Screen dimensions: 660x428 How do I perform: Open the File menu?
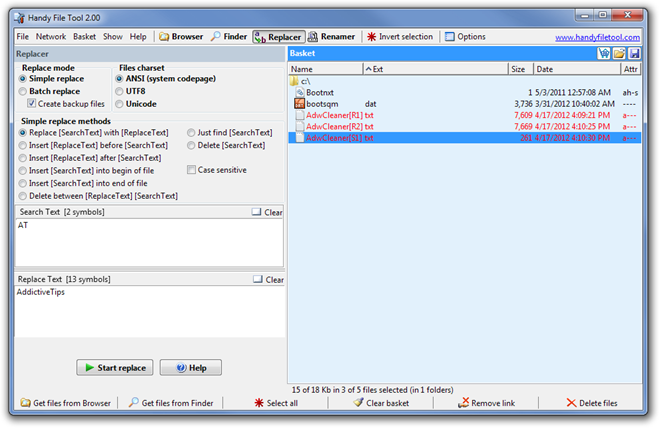(23, 37)
